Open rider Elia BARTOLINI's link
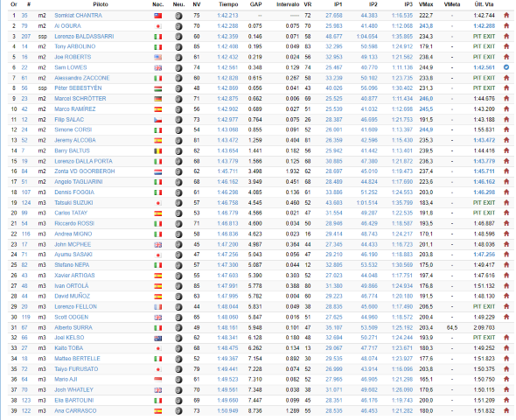Image resolution: width=516 pixels, height=420 pixels. pos(74,401)
